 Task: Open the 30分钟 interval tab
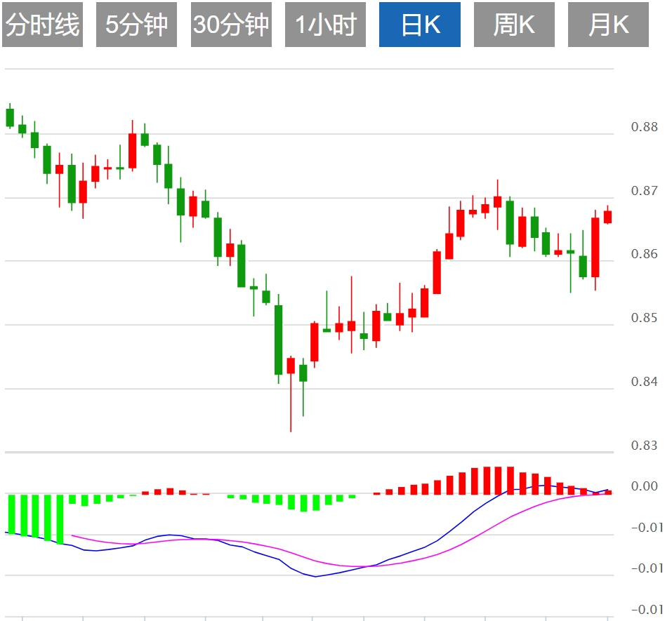pos(231,25)
